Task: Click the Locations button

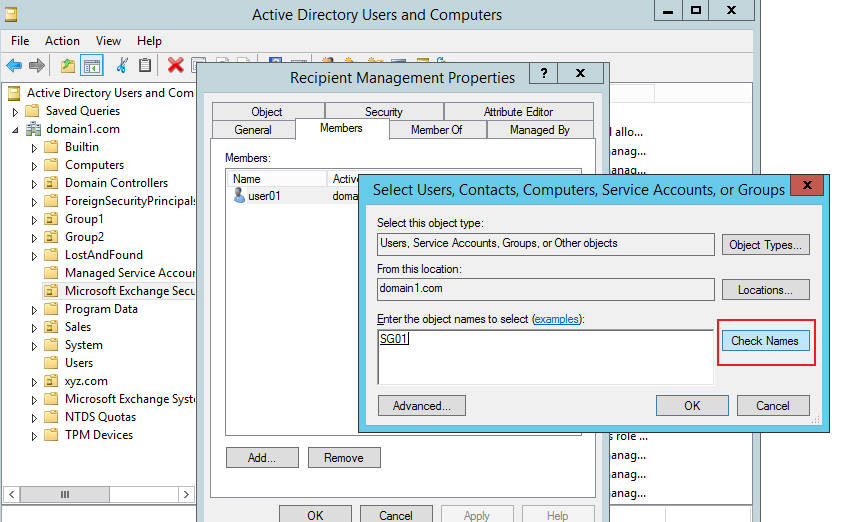Action: (765, 290)
